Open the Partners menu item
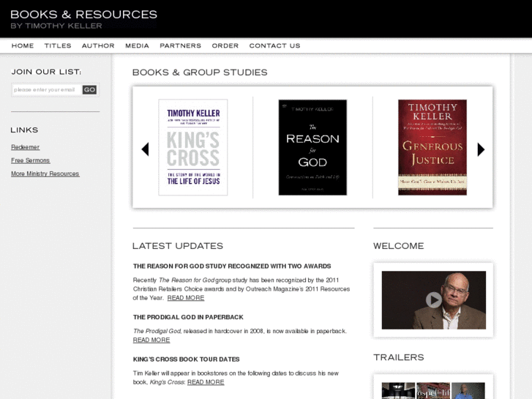532x399 pixels. coord(181,46)
